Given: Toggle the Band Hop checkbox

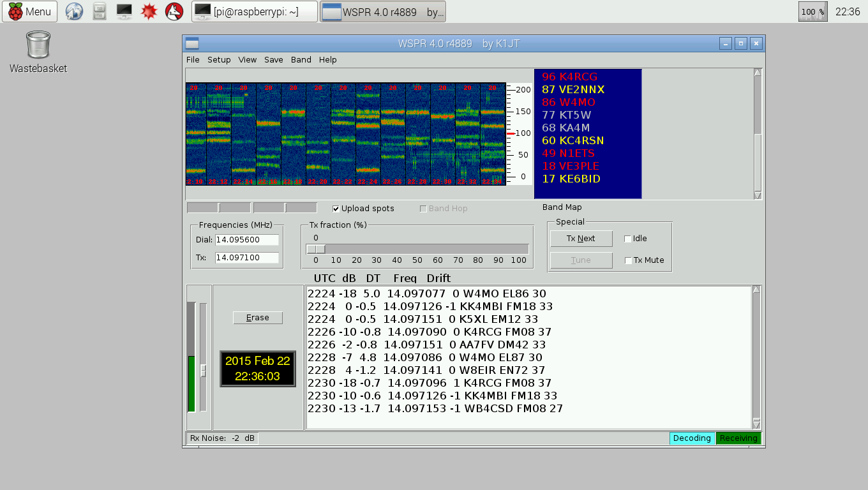Looking at the screenshot, I should [423, 209].
